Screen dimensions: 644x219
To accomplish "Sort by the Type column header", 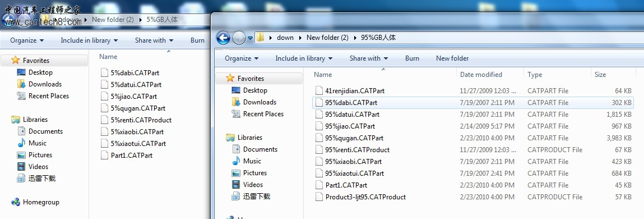I will point(535,75).
